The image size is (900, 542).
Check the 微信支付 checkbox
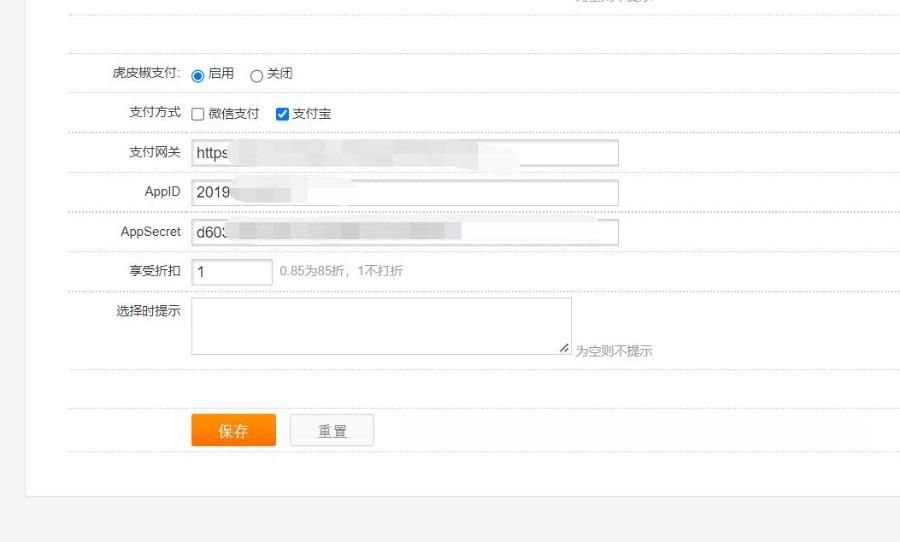(x=197, y=114)
